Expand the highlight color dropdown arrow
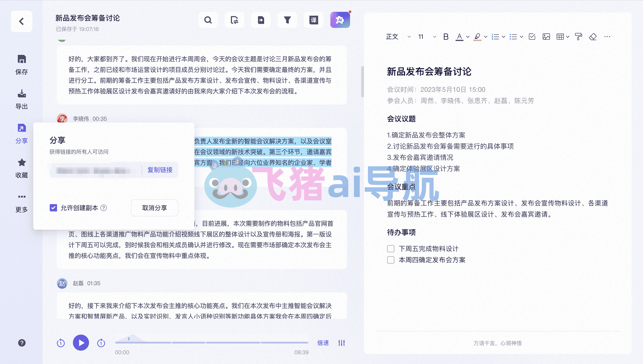643x364 pixels. (486, 37)
